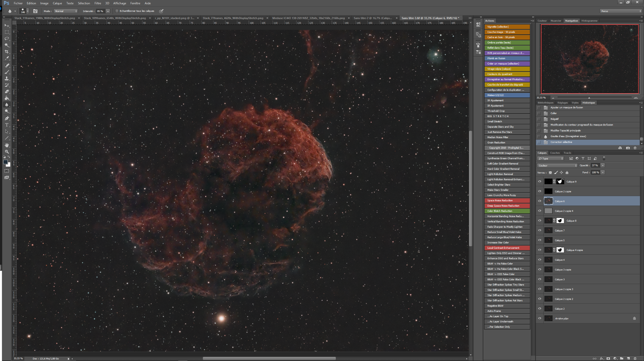The height and width of the screenshot is (361, 644).
Task: Select the Eraser tool
Action: click(x=7, y=92)
